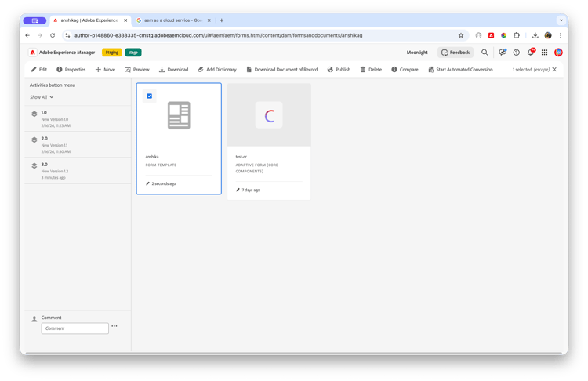This screenshot has height=381, width=588.
Task: Click the green Stage badge
Action: [133, 53]
